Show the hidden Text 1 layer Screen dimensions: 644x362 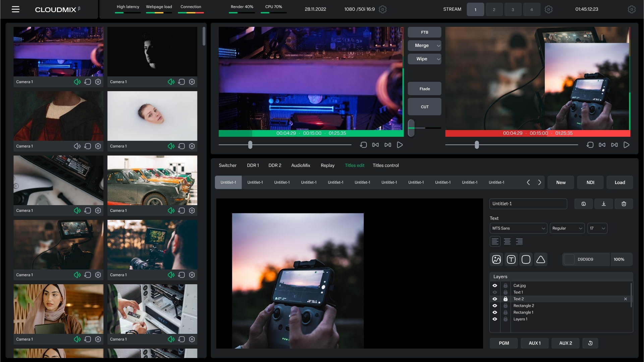pyautogui.click(x=494, y=292)
